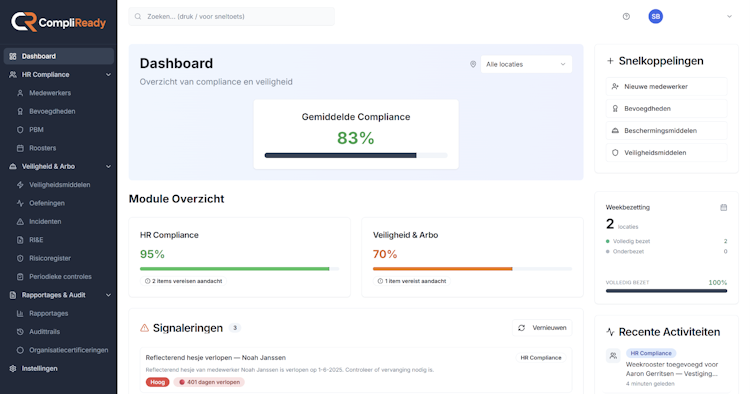
Task: Expand the account menu chevron
Action: pos(729,16)
